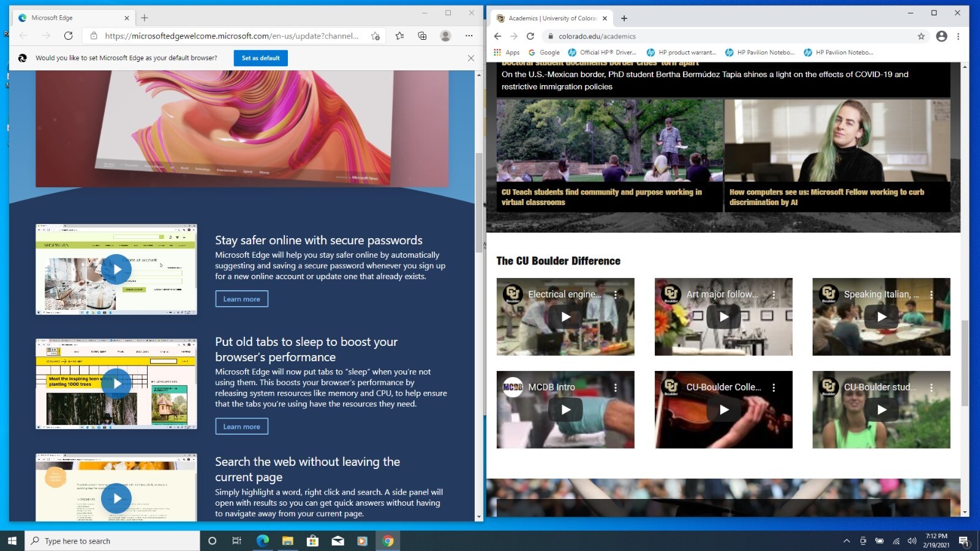Screen dimensions: 980x551
Task: Play the CU-Boulder student video
Action: click(881, 410)
